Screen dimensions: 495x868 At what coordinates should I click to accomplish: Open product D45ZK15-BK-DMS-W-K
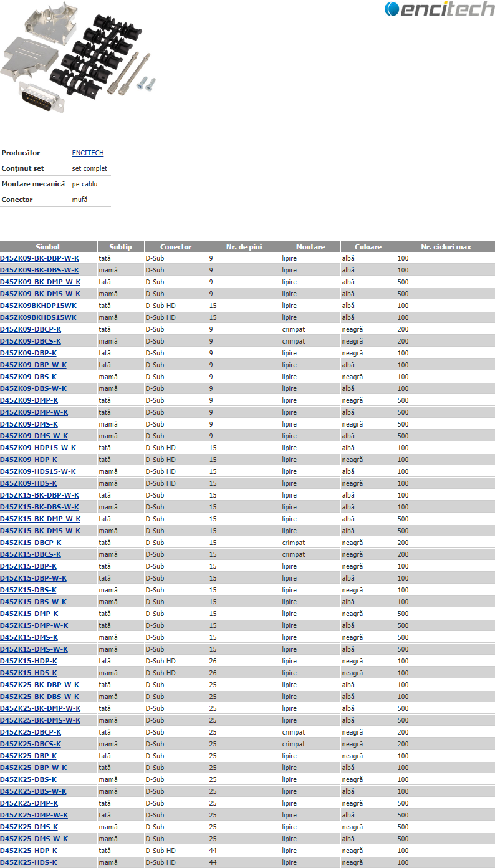(x=41, y=531)
